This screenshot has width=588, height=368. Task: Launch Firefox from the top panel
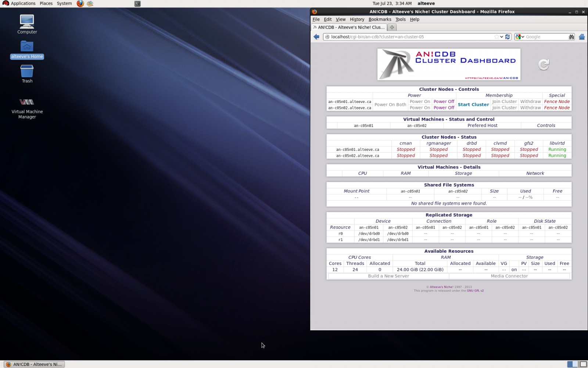(x=80, y=4)
